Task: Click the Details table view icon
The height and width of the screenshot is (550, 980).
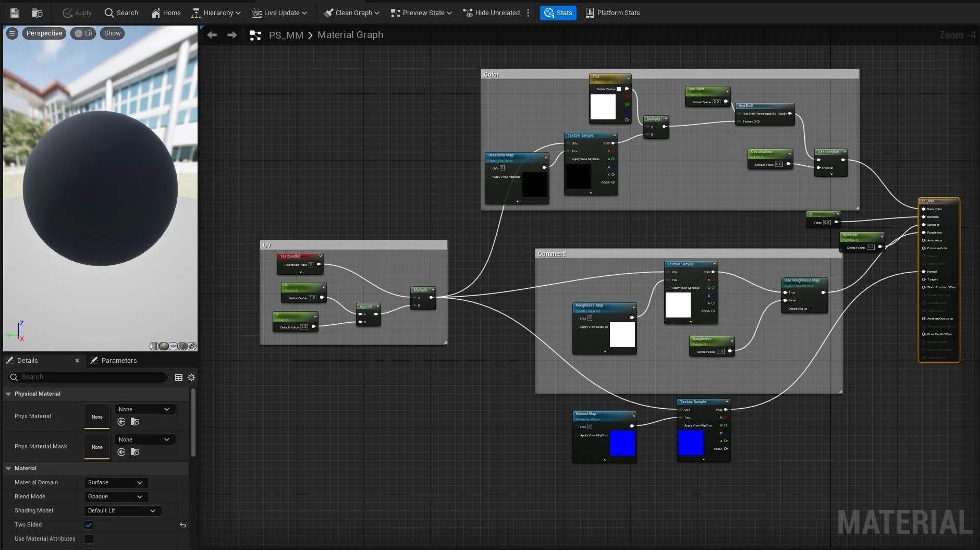Action: 179,377
